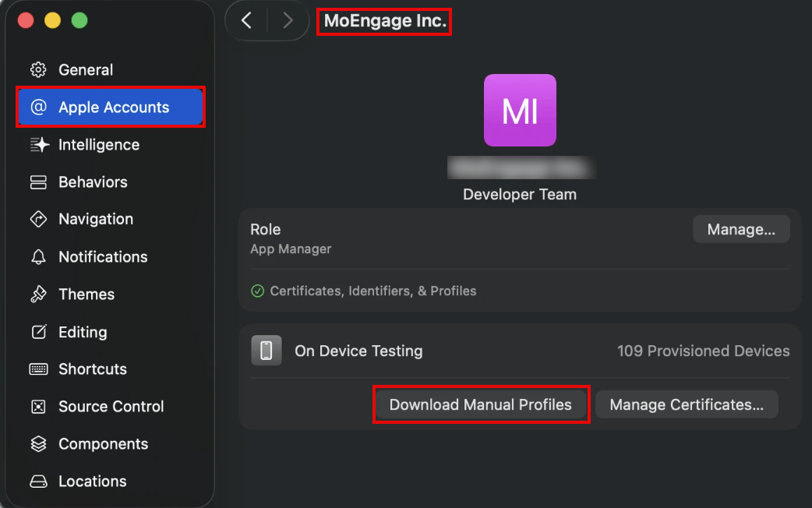Click the Notifications bell icon

click(x=38, y=257)
